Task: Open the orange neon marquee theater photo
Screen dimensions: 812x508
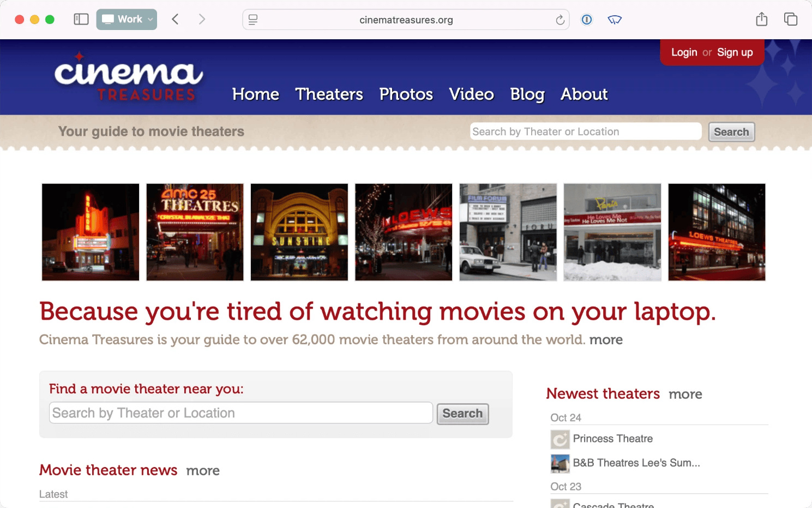Action: [x=91, y=232]
